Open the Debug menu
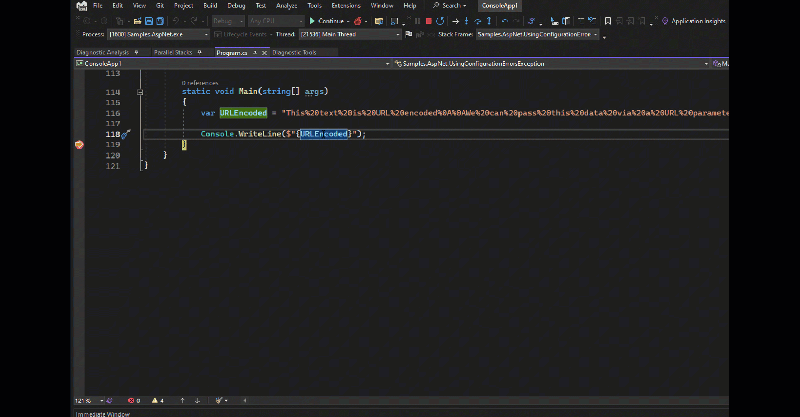The height and width of the screenshot is (417, 800). click(x=236, y=6)
